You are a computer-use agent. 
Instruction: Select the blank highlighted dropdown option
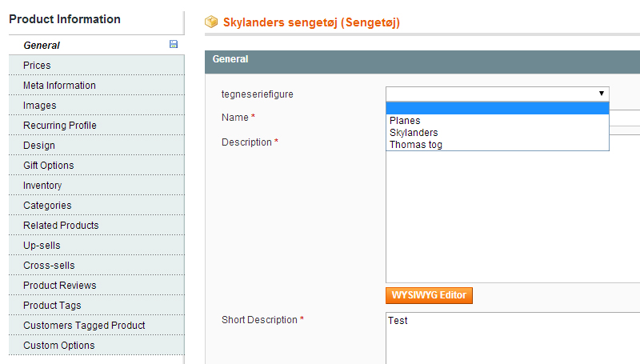[x=497, y=108]
